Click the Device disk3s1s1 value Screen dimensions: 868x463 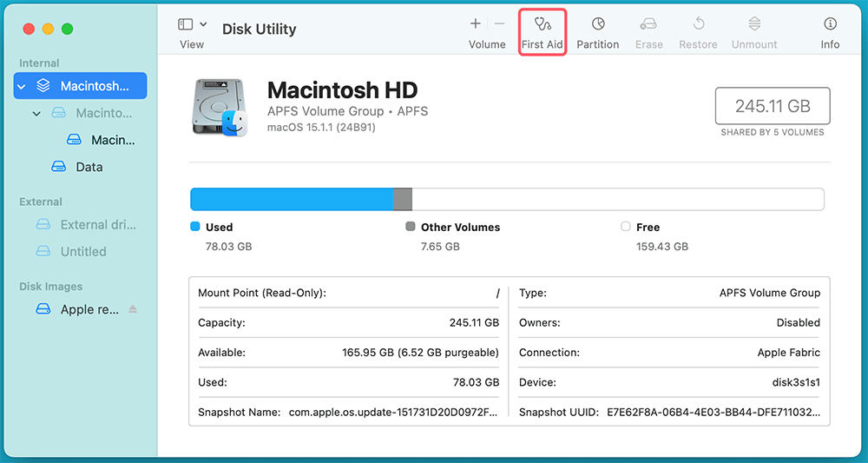(x=797, y=383)
